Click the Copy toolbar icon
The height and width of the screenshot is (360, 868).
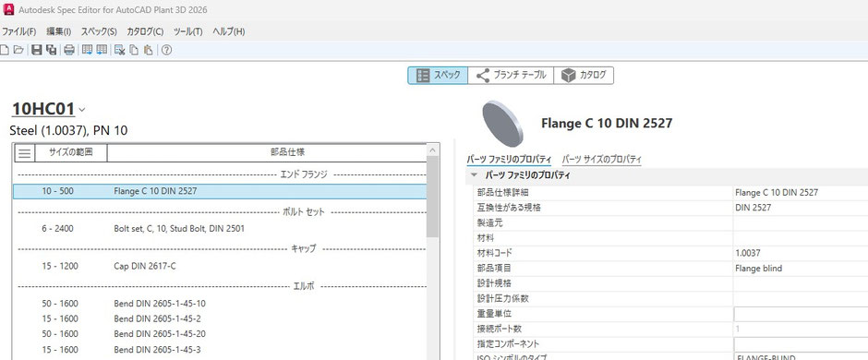coord(133,51)
